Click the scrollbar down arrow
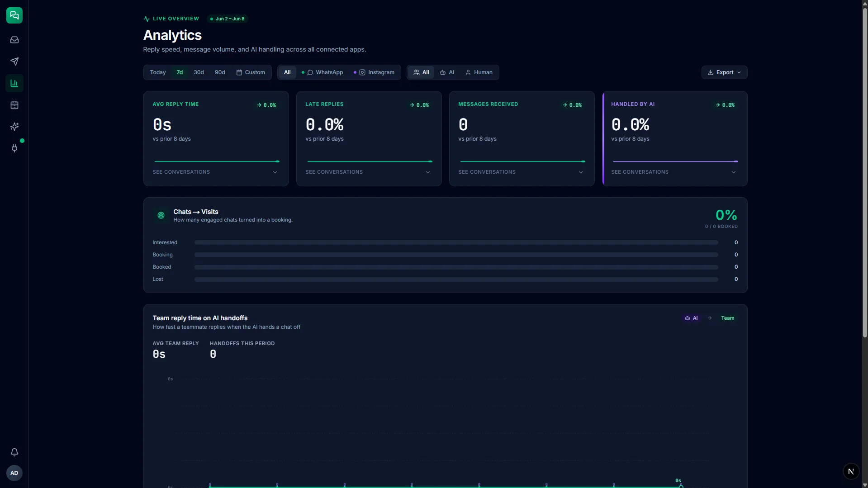The width and height of the screenshot is (868, 488). (865, 485)
